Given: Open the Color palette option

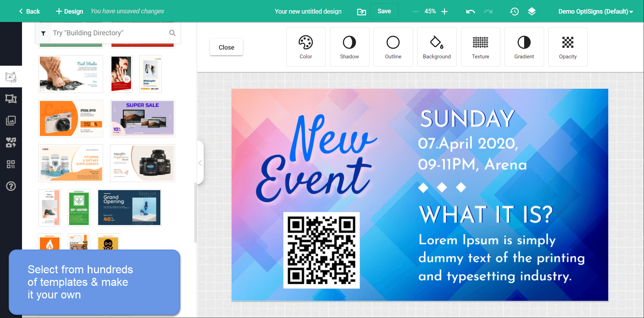Looking at the screenshot, I should pos(306,47).
